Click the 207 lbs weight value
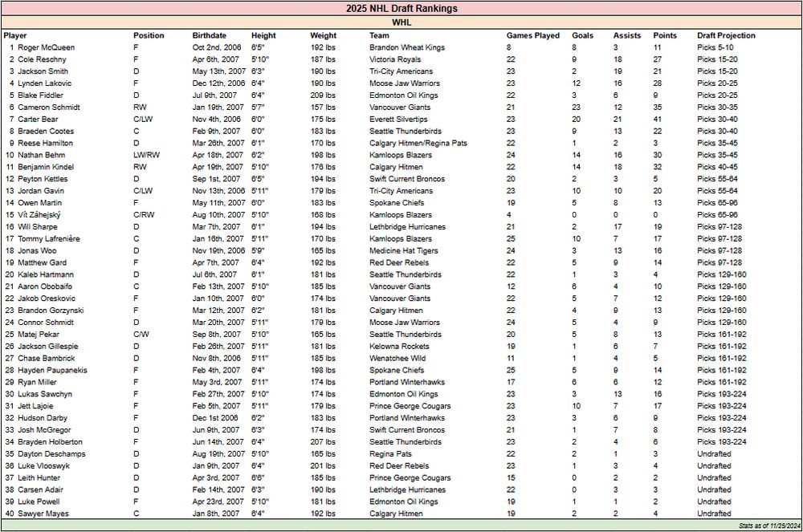This screenshot has height=532, width=803. pyautogui.click(x=323, y=442)
